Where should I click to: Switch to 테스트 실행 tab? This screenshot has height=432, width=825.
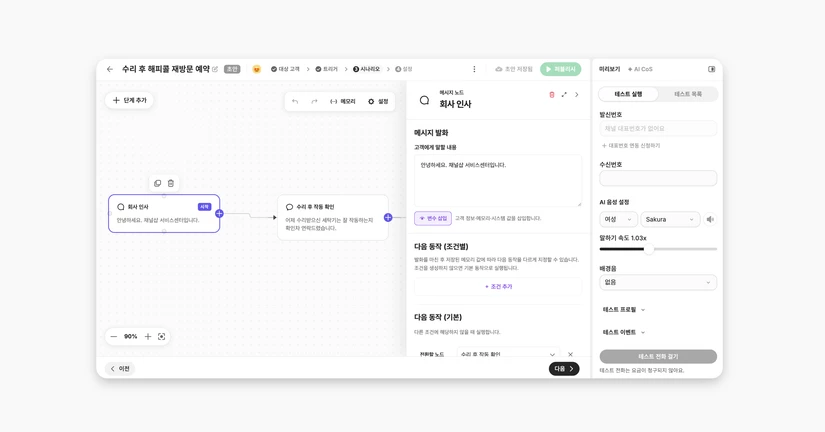(x=629, y=94)
